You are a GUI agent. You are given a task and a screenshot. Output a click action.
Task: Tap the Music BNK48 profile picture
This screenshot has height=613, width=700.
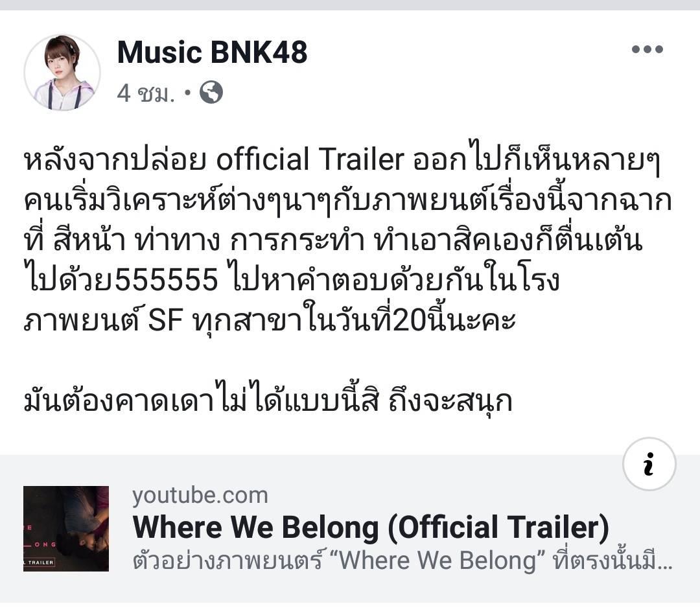62,73
